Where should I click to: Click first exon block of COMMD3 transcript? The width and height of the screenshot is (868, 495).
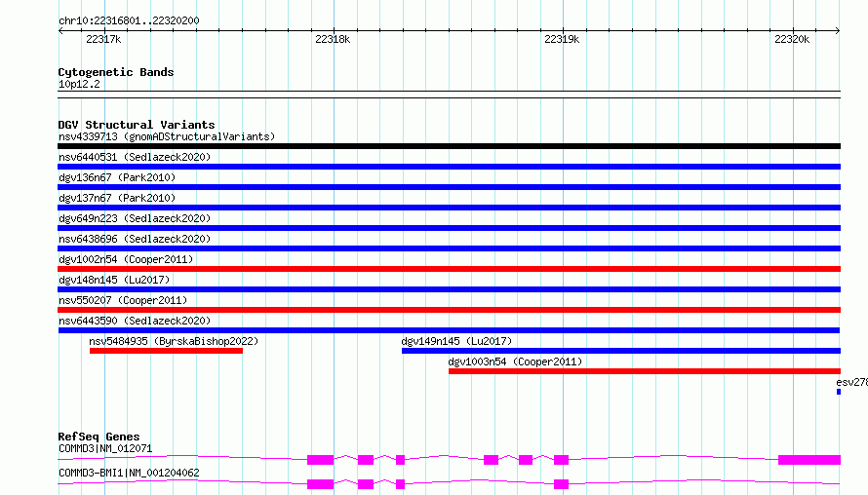point(321,460)
